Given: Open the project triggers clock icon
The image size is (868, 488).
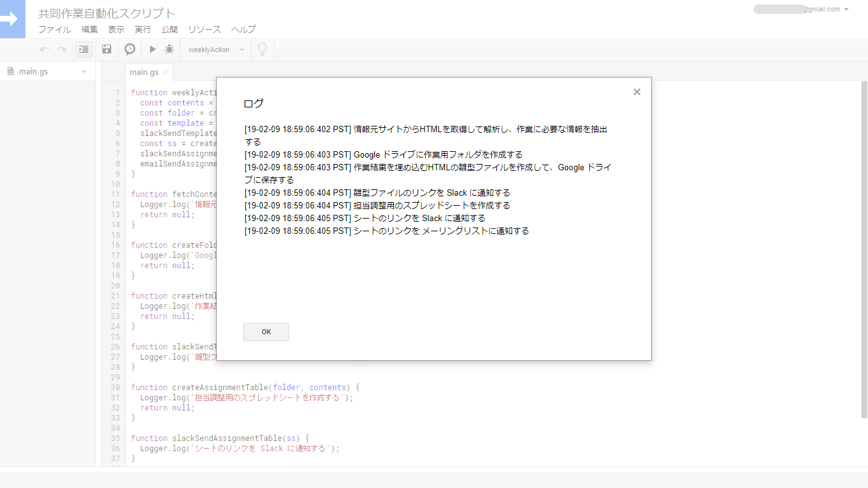Looking at the screenshot, I should pos(130,50).
